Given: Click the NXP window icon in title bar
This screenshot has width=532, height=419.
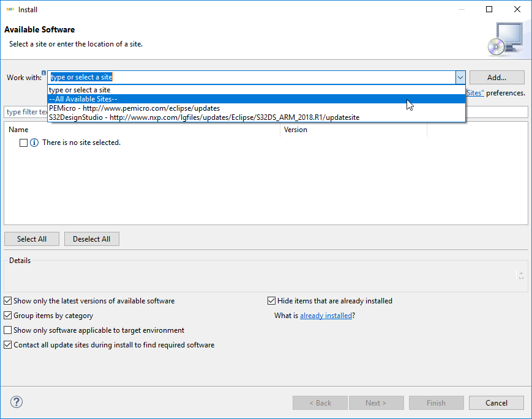Looking at the screenshot, I should point(10,10).
